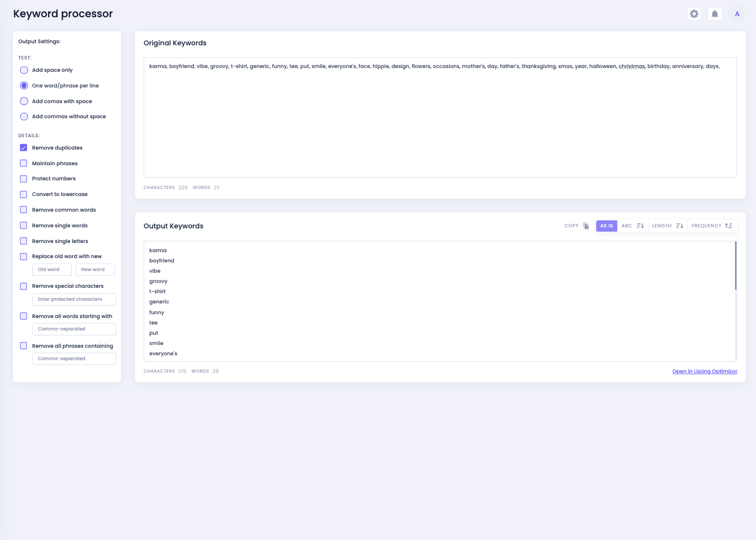This screenshot has width=756, height=540.
Task: Select the AS IS sort option
Action: (x=606, y=226)
